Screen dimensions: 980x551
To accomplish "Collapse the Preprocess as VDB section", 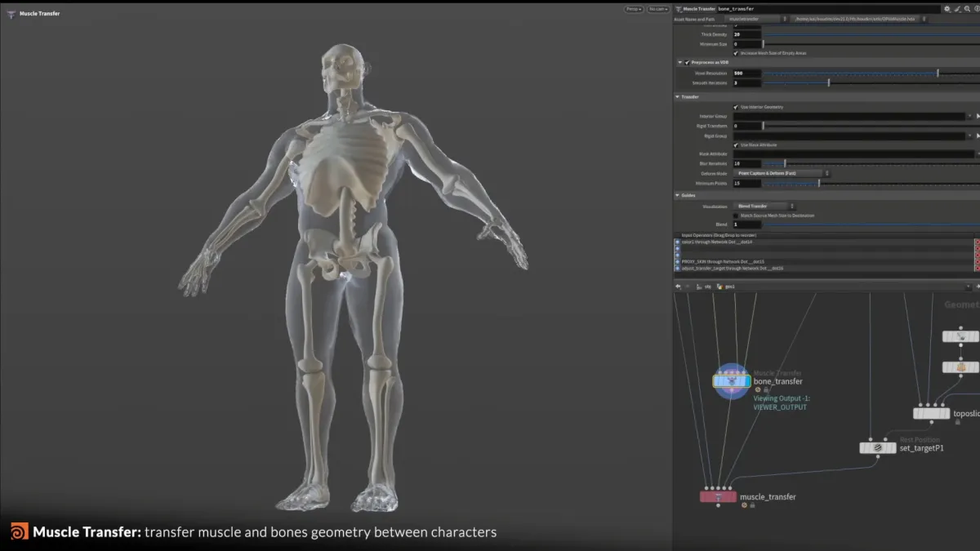I will pyautogui.click(x=679, y=61).
